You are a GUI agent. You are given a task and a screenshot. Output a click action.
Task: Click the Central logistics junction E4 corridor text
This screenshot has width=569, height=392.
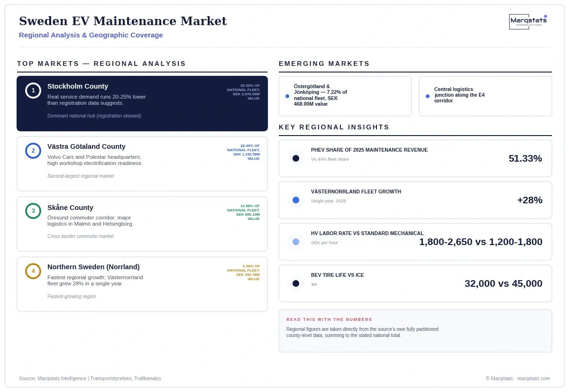(x=459, y=95)
